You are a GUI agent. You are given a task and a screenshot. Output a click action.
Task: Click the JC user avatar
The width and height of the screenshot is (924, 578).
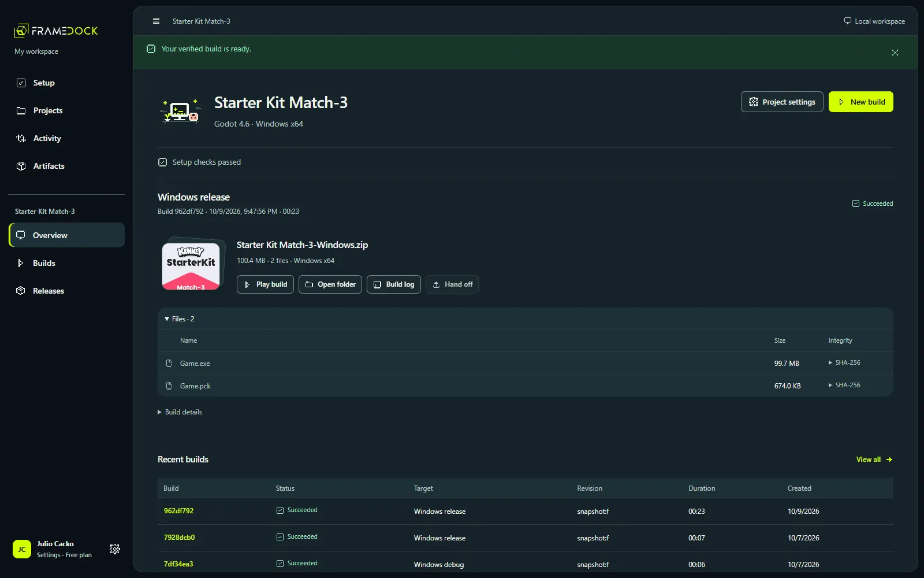coord(22,549)
